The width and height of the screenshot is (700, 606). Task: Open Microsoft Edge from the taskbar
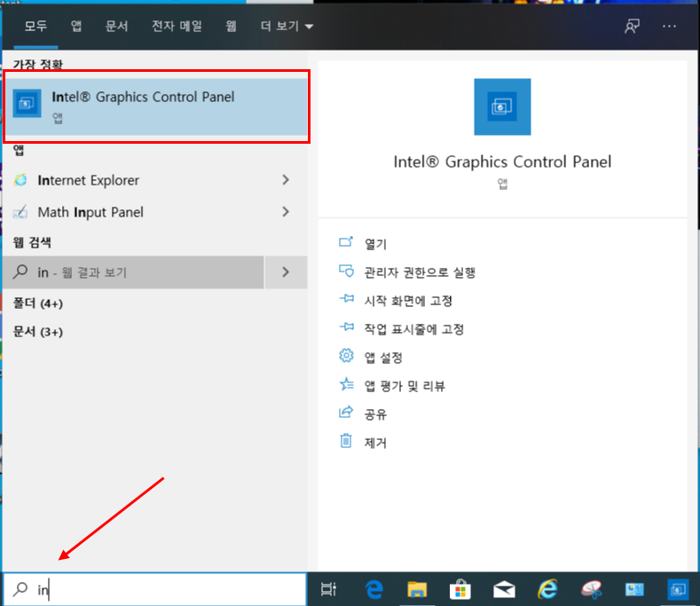tap(374, 589)
